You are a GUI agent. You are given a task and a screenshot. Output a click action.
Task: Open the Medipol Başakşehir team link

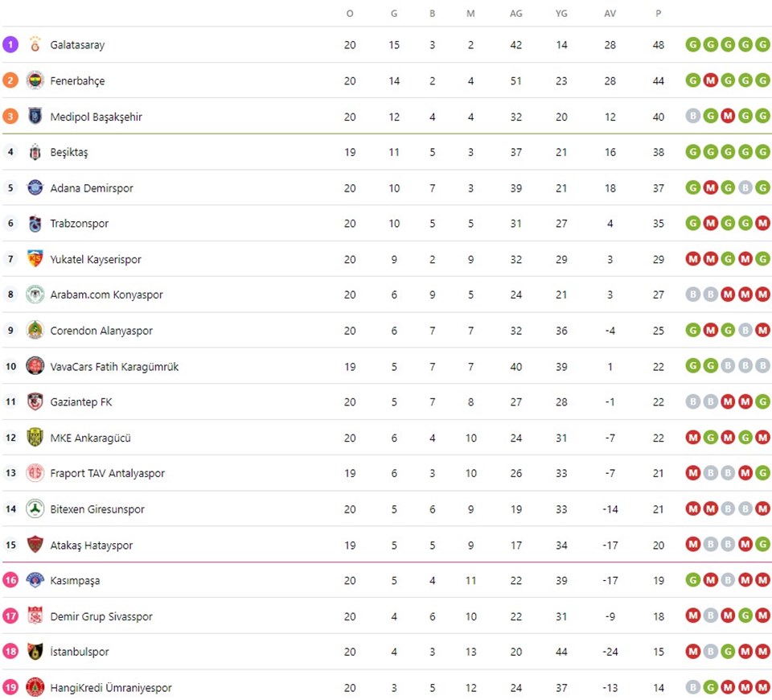coord(96,117)
